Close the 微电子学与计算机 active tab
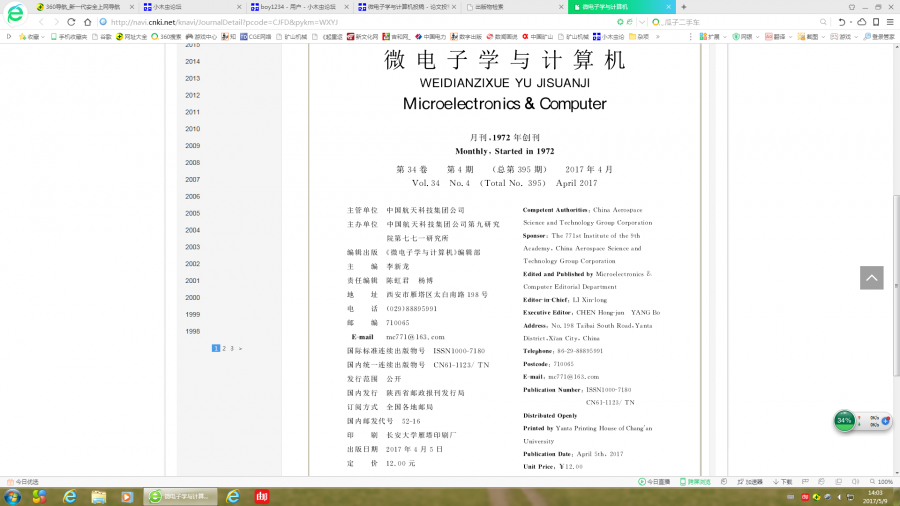 pos(669,7)
